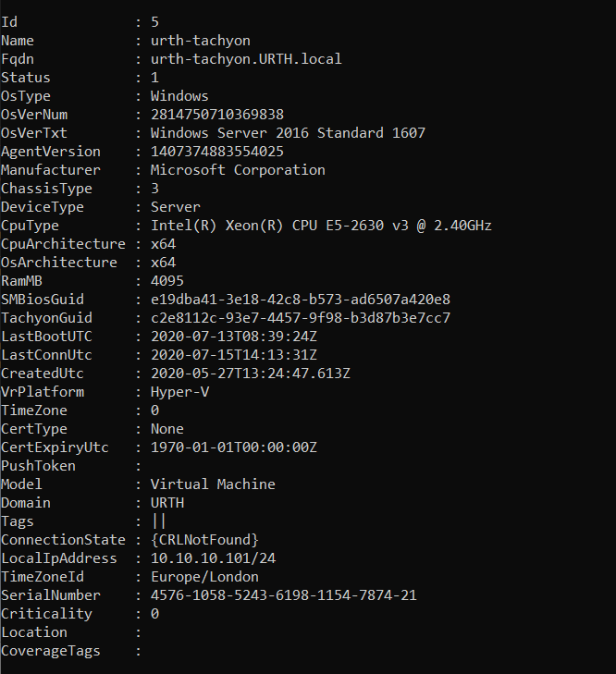Click the Hyper-V VrPlatform value
Screen dimensions: 616x674
point(179,392)
